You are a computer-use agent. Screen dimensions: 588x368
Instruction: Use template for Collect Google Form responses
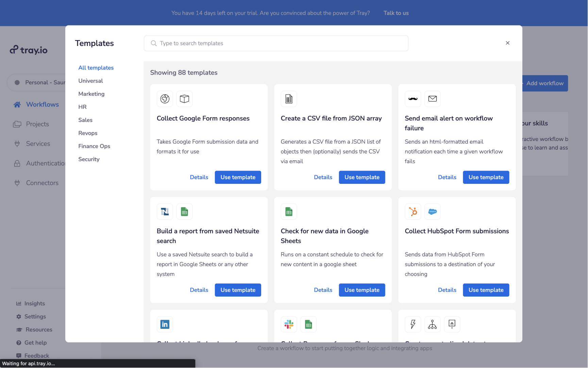(238, 177)
